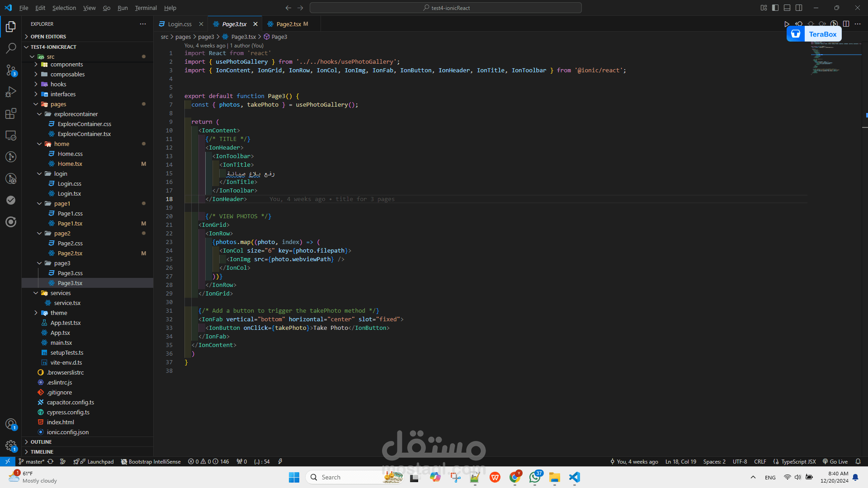Expand the OUTLINE section
Viewport: 868px width, 488px height.
[41, 442]
